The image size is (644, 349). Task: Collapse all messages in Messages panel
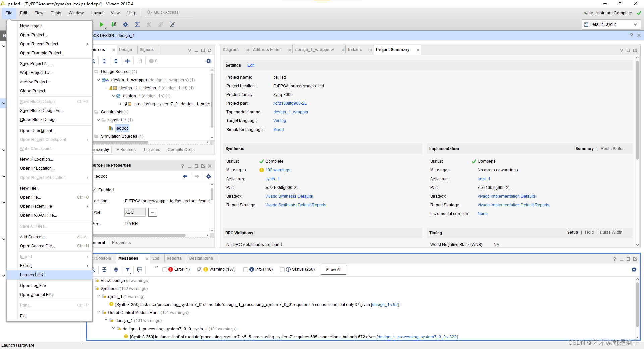pos(104,270)
